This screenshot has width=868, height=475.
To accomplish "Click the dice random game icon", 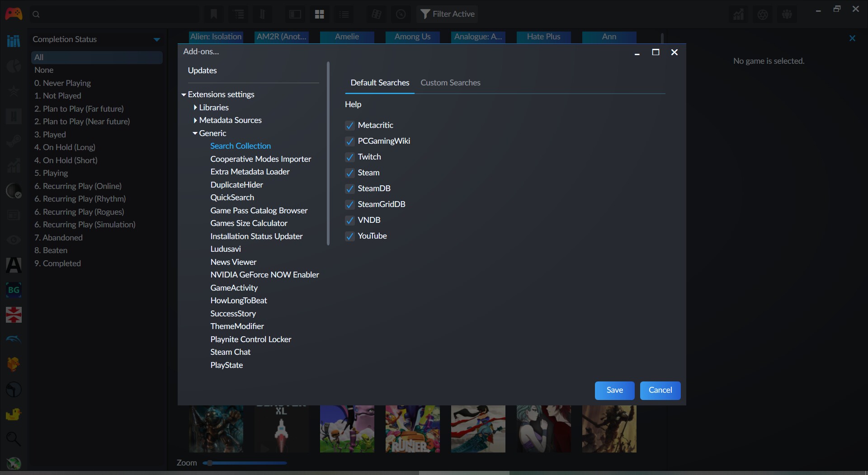I will (x=377, y=14).
